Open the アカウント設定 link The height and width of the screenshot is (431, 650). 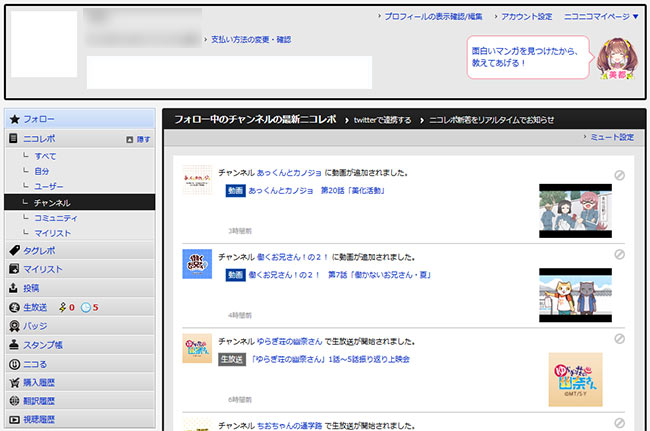pyautogui.click(x=526, y=17)
